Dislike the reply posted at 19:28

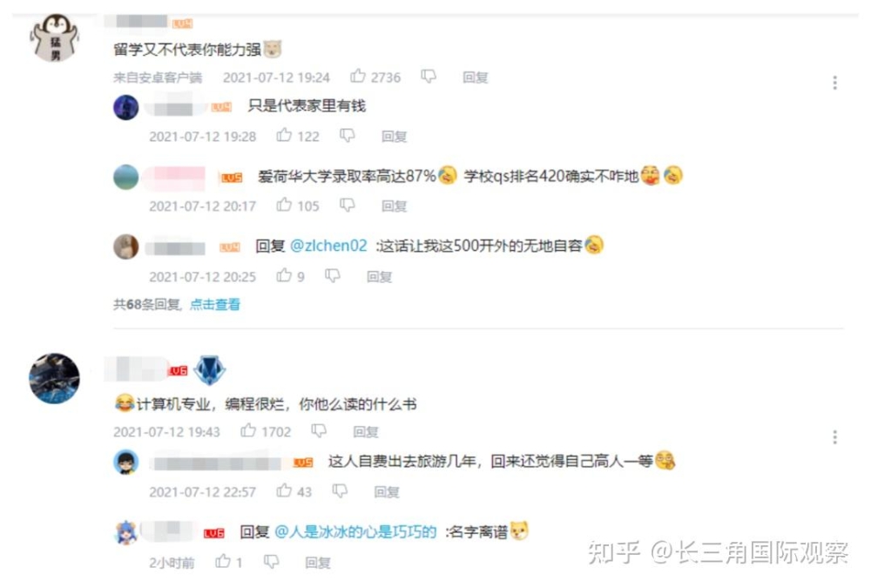click(348, 136)
